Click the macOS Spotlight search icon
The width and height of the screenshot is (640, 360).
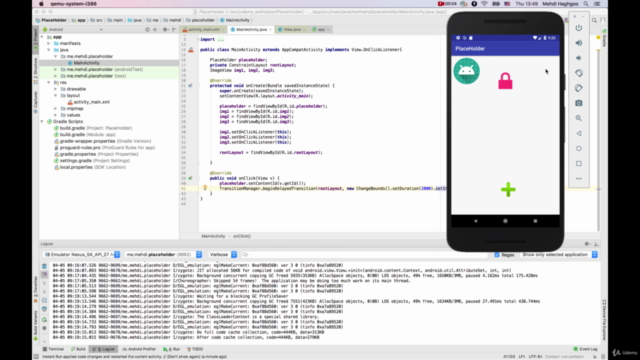586,4
